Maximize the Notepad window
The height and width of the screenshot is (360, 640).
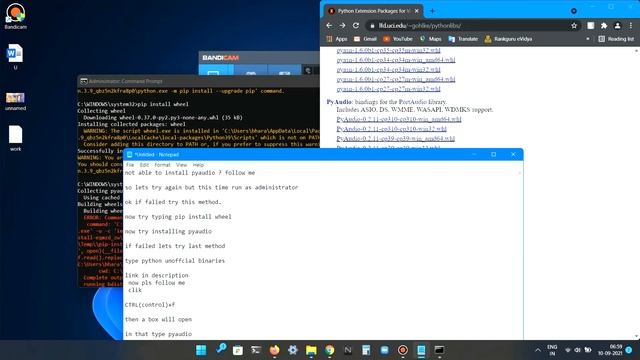493,154
